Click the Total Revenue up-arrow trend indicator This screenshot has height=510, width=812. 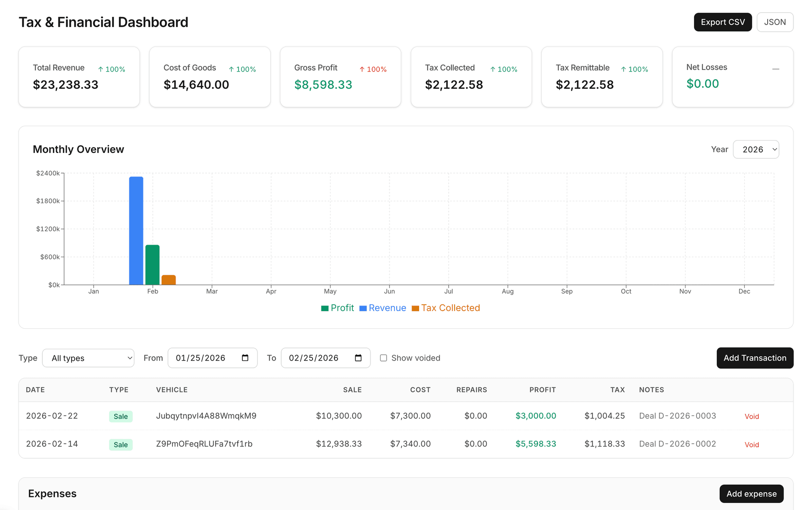[101, 69]
